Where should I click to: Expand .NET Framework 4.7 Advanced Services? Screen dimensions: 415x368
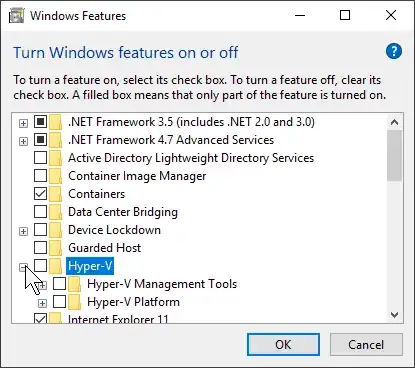23,141
